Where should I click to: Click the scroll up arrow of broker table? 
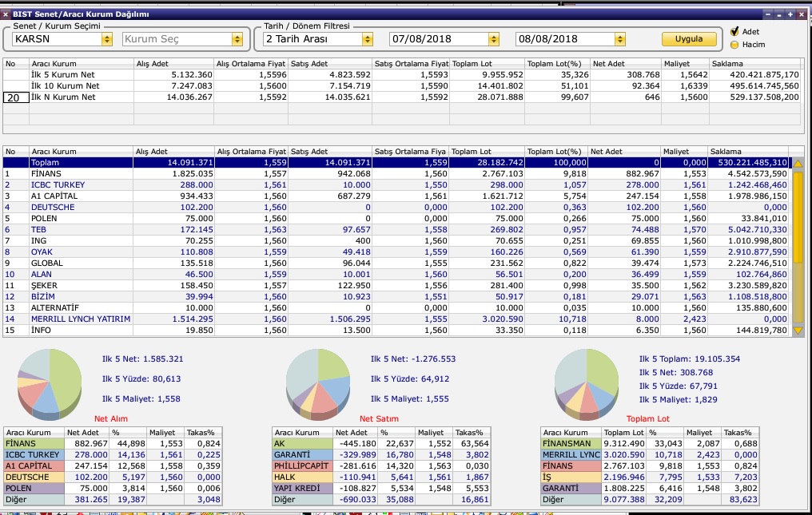(798, 163)
